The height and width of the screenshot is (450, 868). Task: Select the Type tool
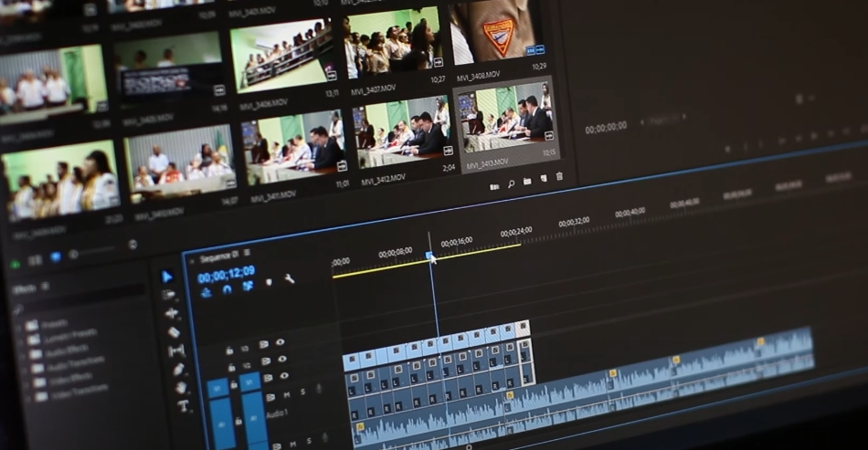point(184,407)
